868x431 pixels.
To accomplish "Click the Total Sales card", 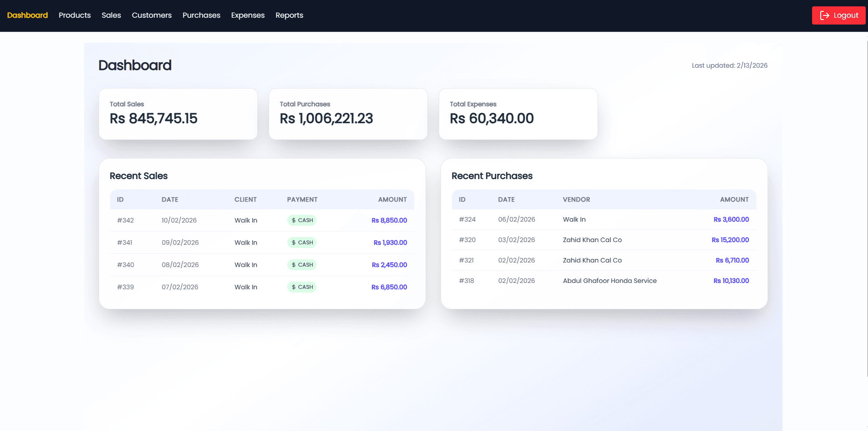I will tap(178, 114).
